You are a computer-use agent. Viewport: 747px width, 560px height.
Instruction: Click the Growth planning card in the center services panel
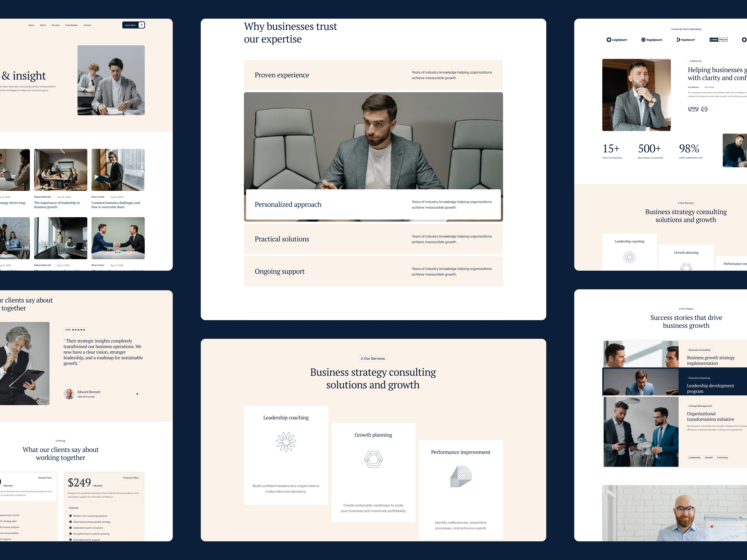373,472
